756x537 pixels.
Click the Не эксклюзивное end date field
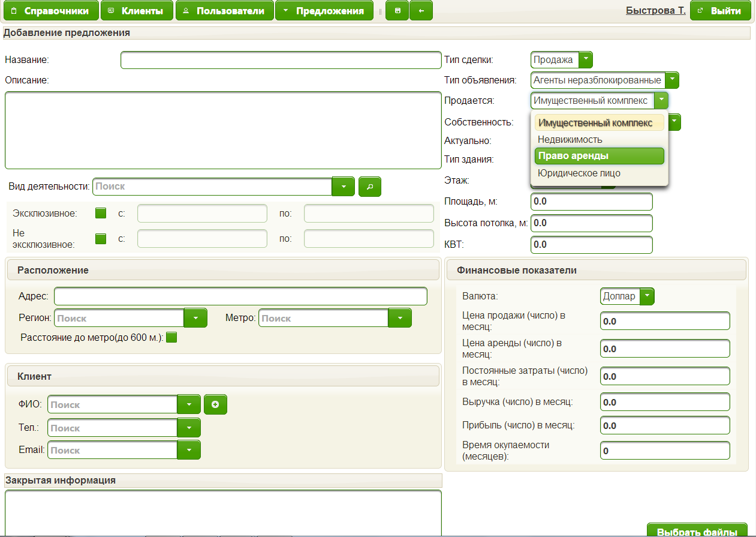(369, 238)
